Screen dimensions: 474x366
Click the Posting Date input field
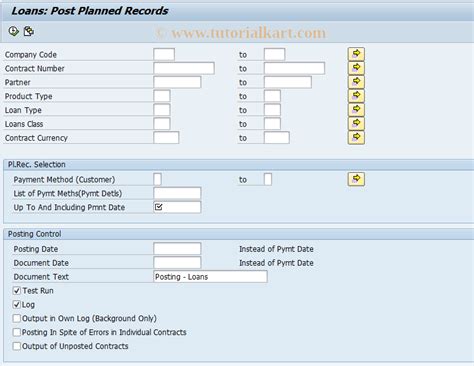point(177,249)
